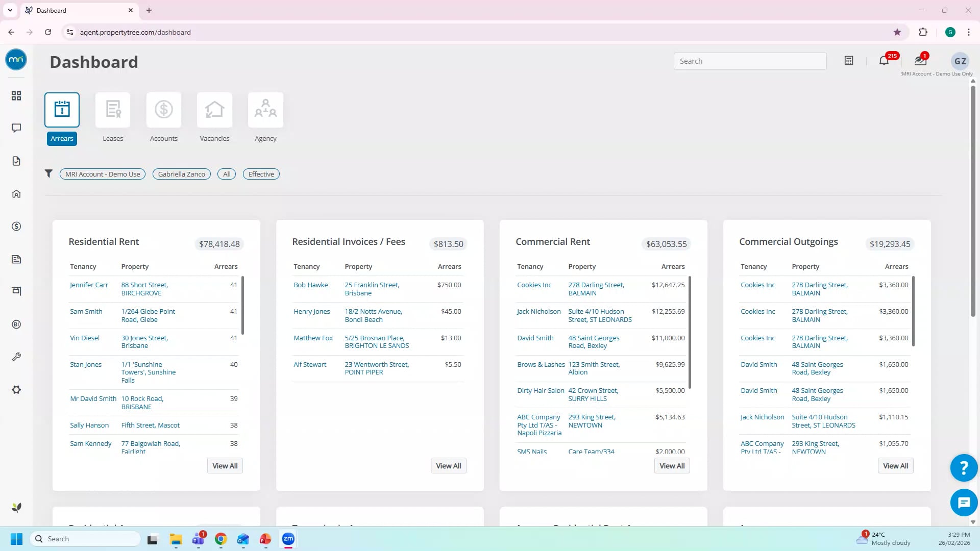This screenshot has height=551, width=980.
Task: Click View All under Residential Invoices / Fees
Action: click(449, 466)
